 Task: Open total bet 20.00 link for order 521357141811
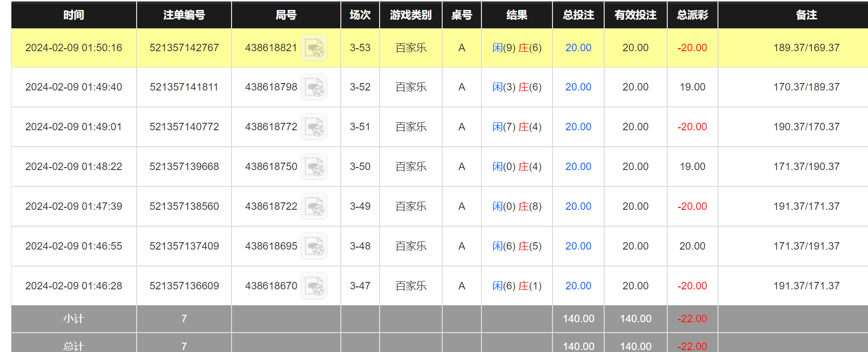coord(578,87)
